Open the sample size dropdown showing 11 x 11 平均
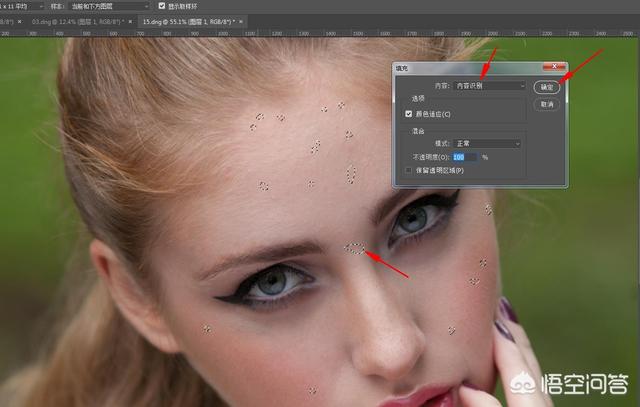Viewport: 640px width, 407px height. [22, 7]
